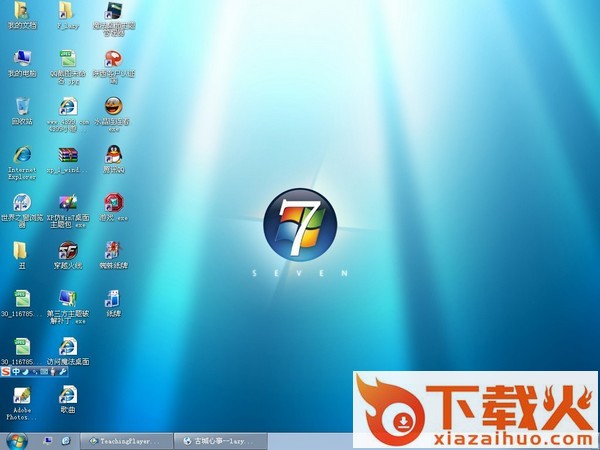Screen dimensions: 600x450
Task: Toggle the 中 Chinese/English input mode
Action: (16, 372)
